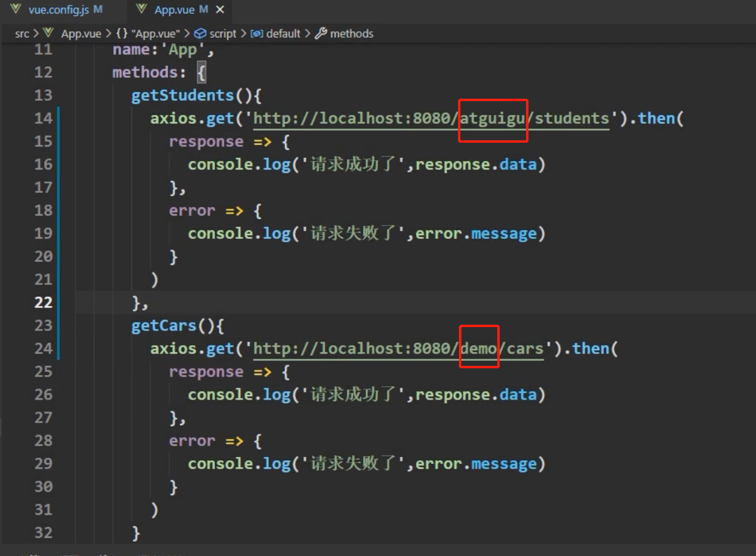Click 'response.data' on line 16
The width and height of the screenshot is (756, 556).
[476, 165]
